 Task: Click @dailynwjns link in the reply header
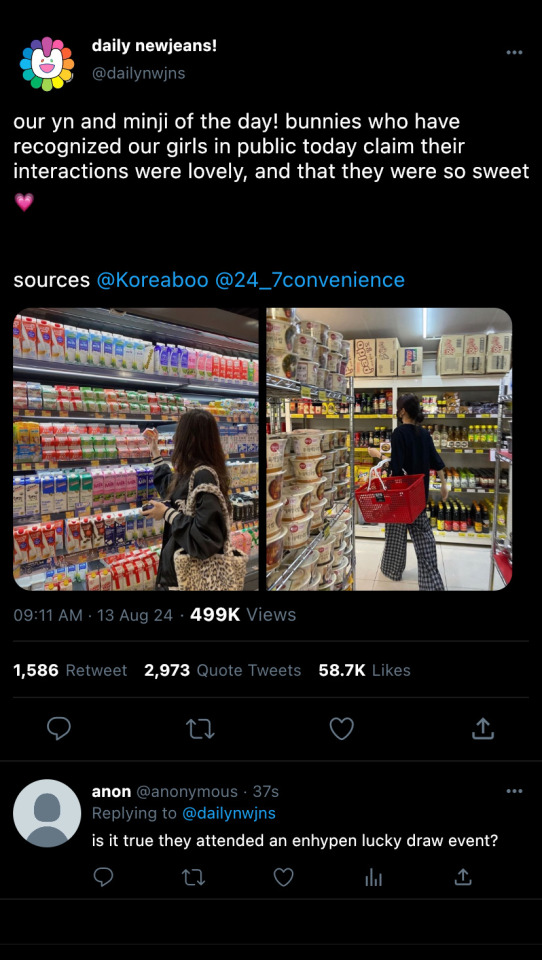coord(228,813)
